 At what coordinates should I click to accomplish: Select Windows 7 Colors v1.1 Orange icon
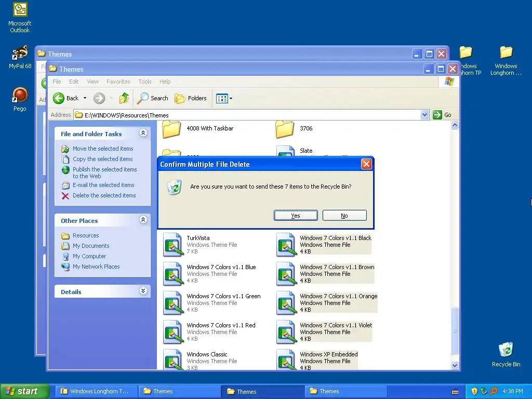286,303
